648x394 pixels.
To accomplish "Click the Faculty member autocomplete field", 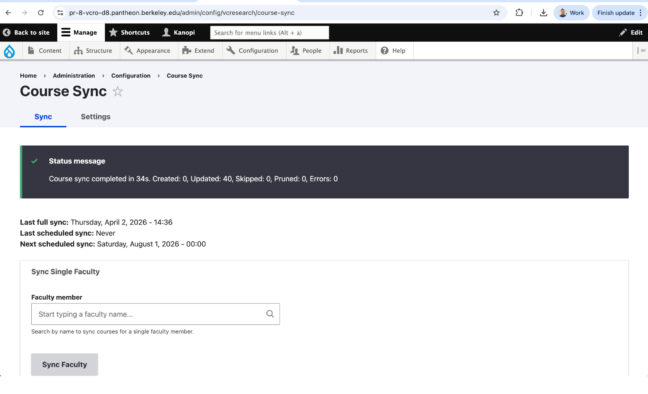I will click(155, 314).
